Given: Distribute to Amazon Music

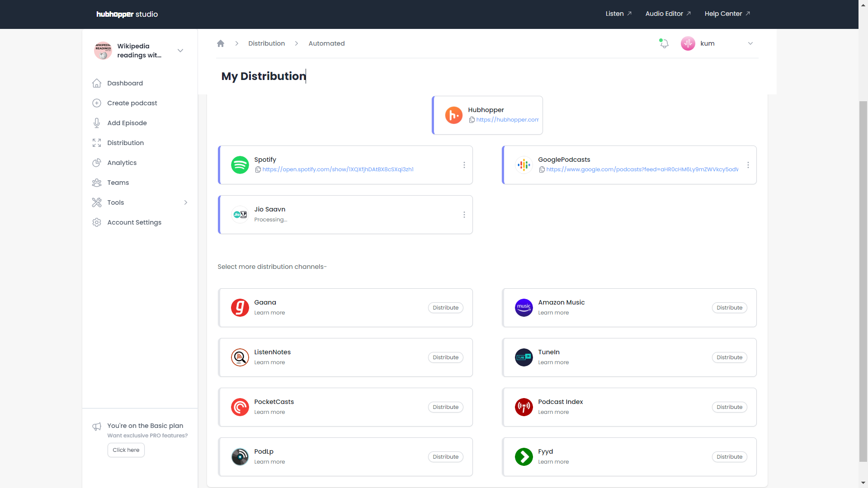Looking at the screenshot, I should tap(729, 308).
